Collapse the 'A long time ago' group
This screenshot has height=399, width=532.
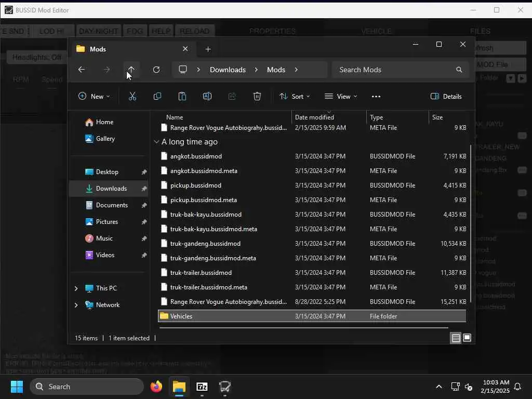pyautogui.click(x=156, y=142)
